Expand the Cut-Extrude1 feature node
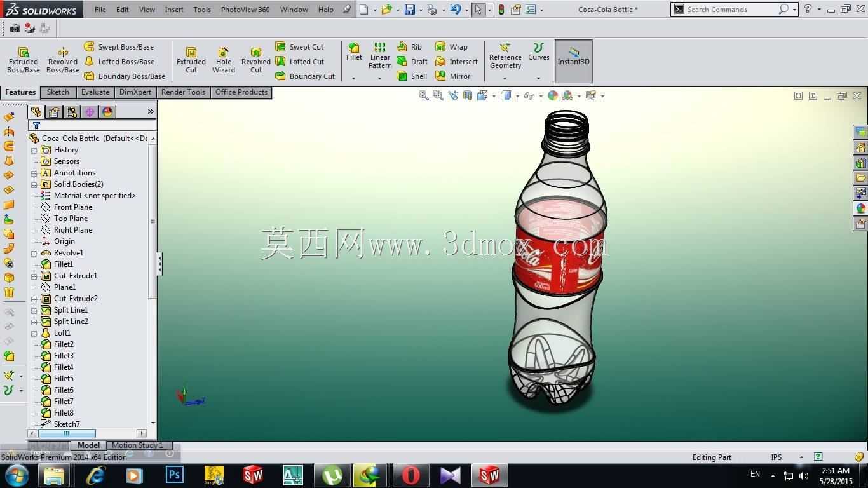 click(x=34, y=276)
